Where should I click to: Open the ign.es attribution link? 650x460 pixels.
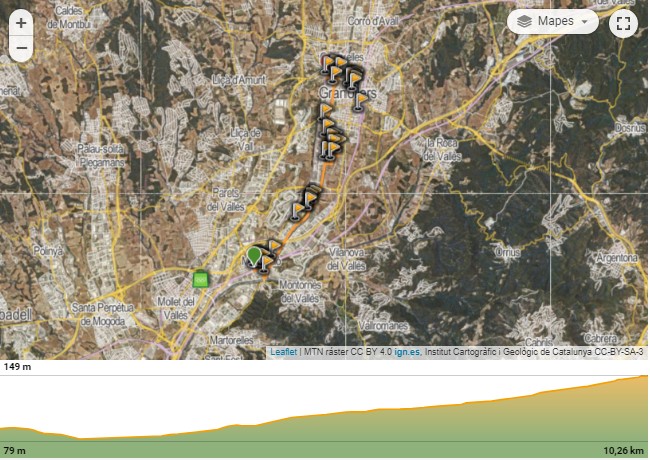[407, 352]
